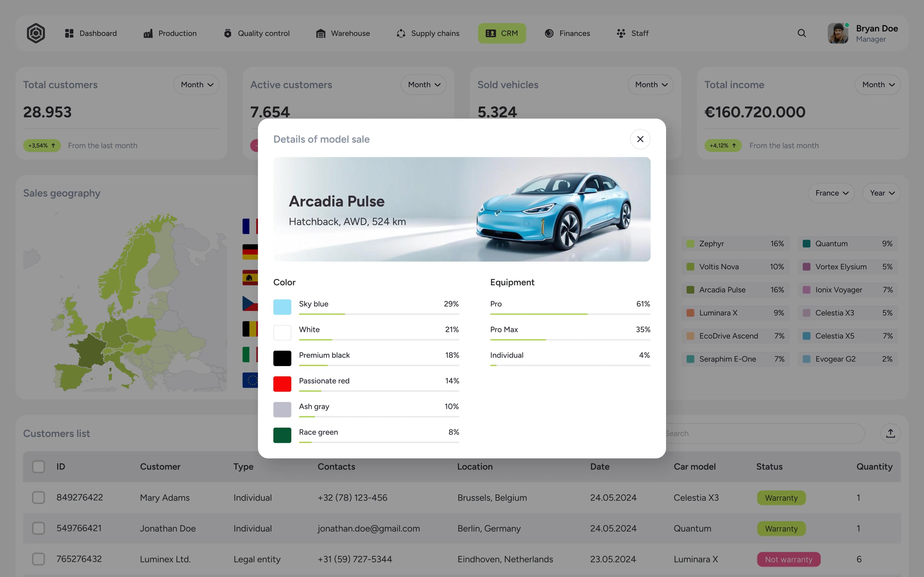The image size is (924, 577).
Task: Click the Warehouse building icon
Action: click(x=321, y=34)
